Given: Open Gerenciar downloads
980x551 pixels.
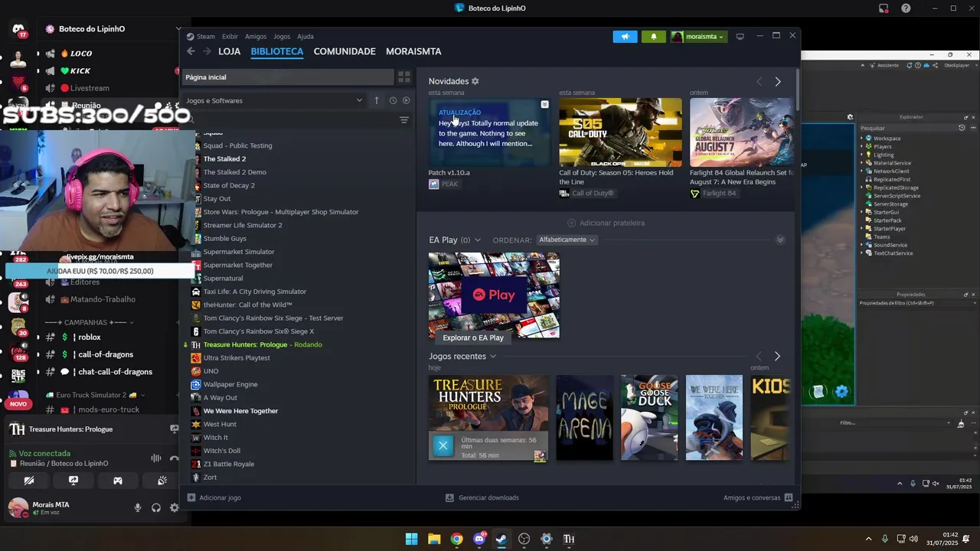Looking at the screenshot, I should coord(482,497).
